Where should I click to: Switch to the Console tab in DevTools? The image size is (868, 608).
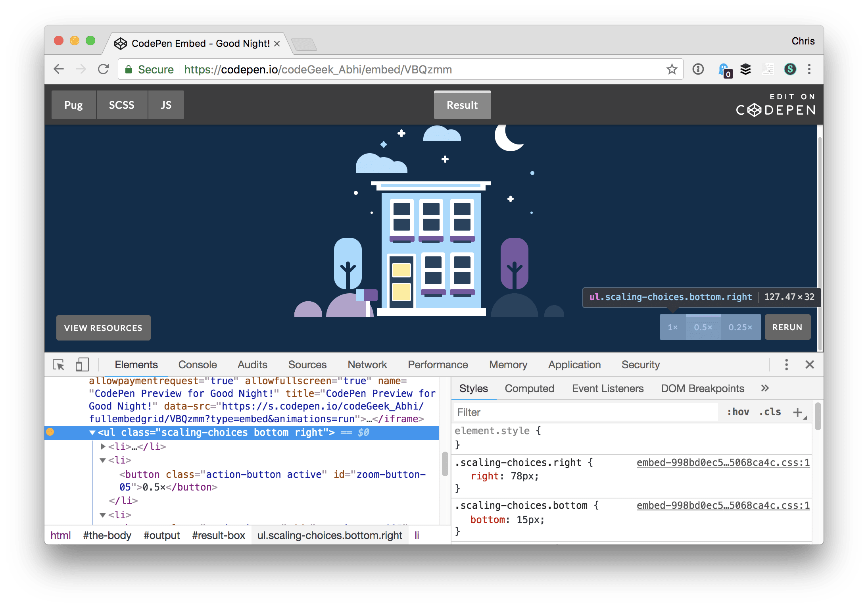(x=197, y=364)
